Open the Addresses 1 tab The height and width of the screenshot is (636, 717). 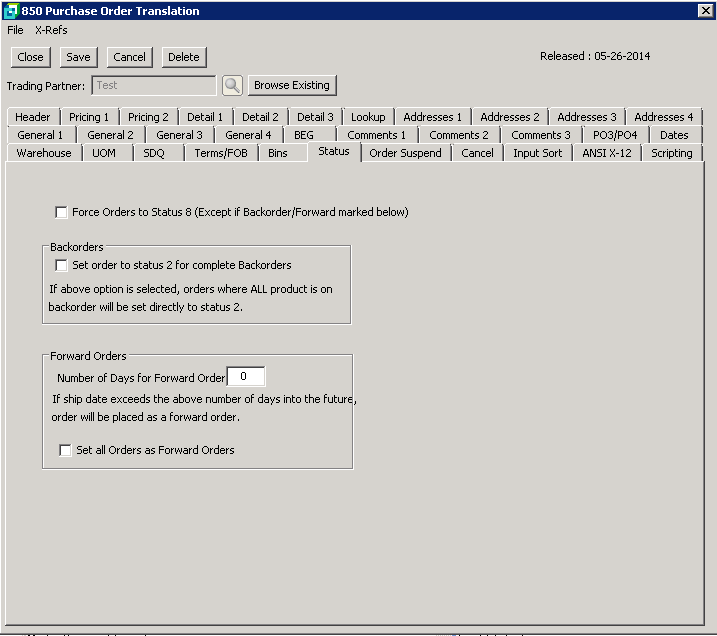click(x=432, y=117)
